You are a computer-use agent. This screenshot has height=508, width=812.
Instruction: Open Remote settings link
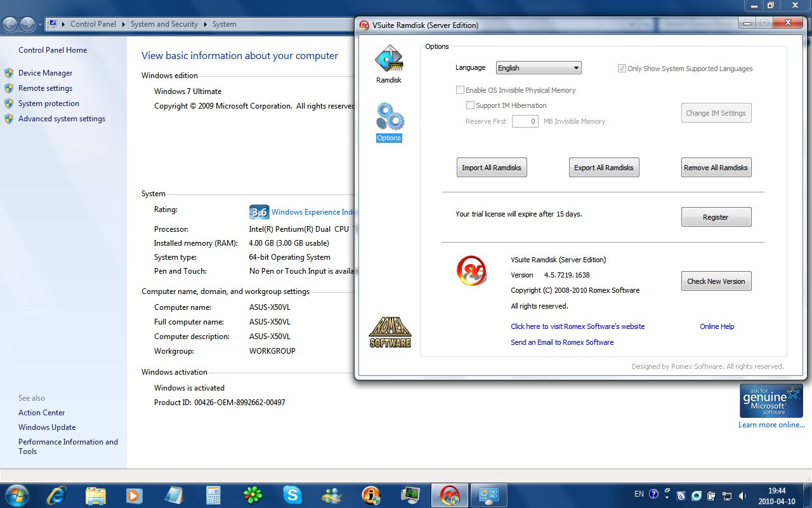45,88
